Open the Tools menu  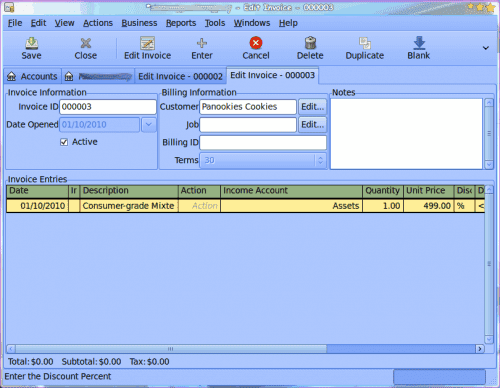(x=215, y=23)
